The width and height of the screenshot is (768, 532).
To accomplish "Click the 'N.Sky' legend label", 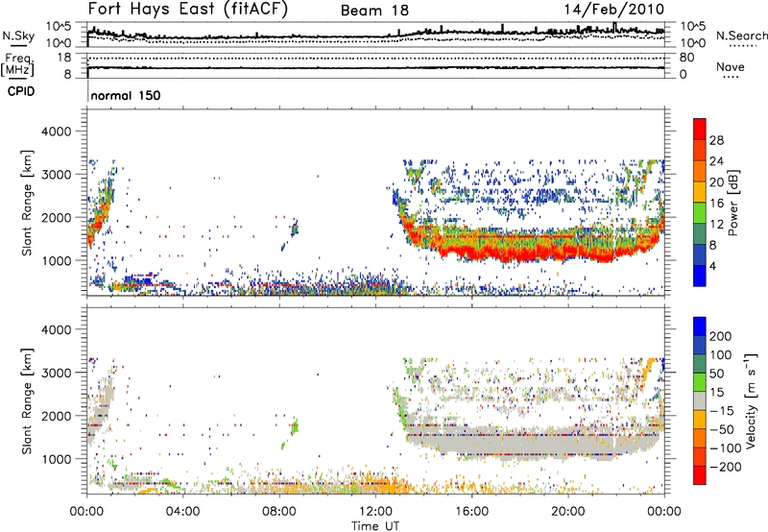I will 18,36.
